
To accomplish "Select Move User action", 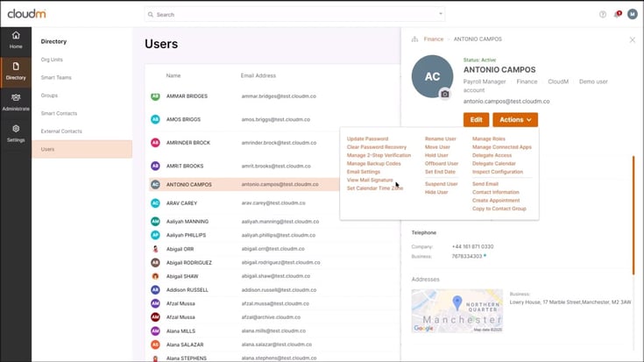I will tap(437, 147).
